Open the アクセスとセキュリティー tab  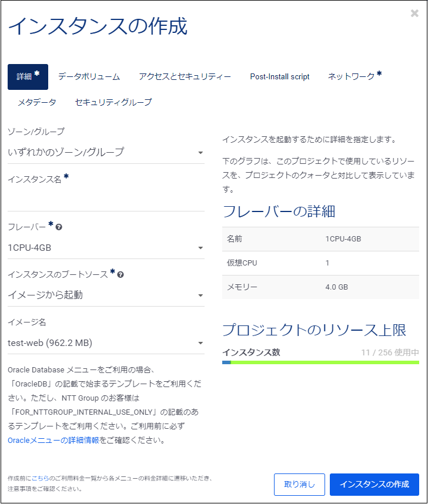(185, 76)
